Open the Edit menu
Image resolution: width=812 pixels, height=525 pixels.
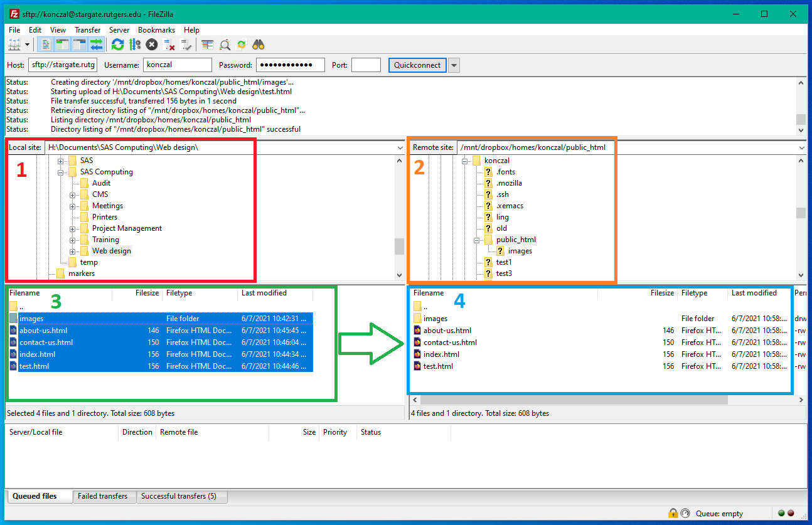pos(35,30)
